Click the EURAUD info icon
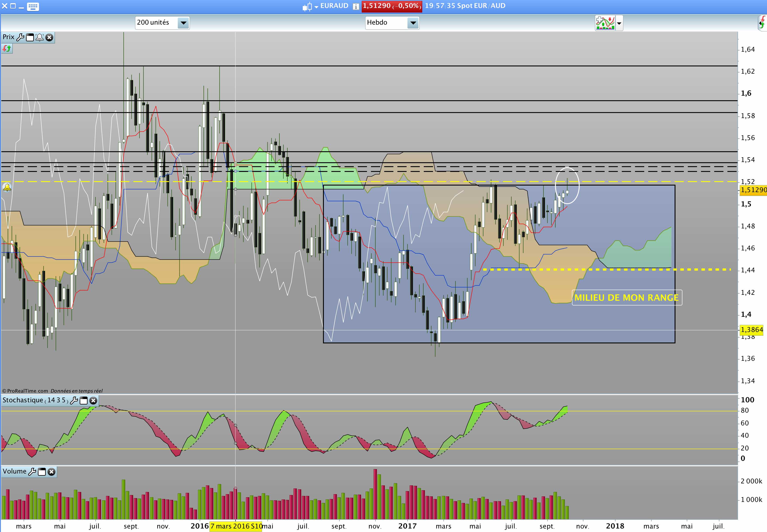 (x=356, y=6)
